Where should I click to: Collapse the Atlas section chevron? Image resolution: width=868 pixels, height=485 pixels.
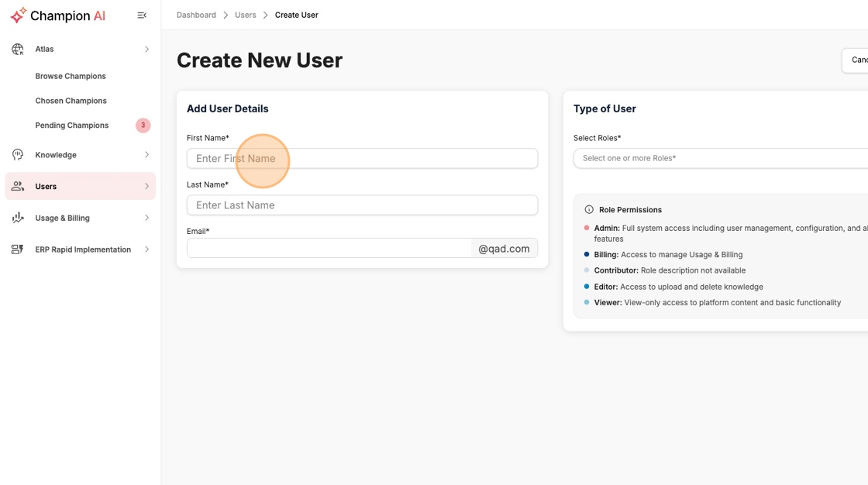[x=146, y=49]
